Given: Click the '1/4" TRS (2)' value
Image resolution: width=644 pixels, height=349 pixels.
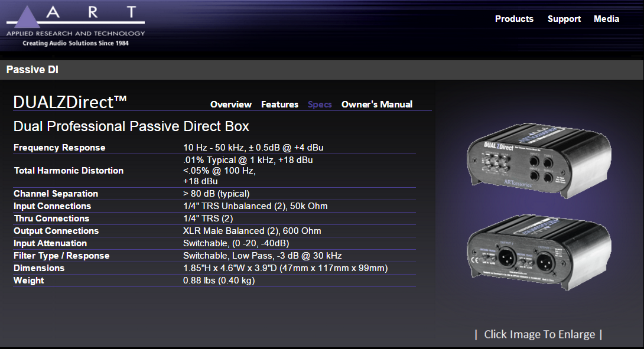Looking at the screenshot, I should tap(208, 218).
